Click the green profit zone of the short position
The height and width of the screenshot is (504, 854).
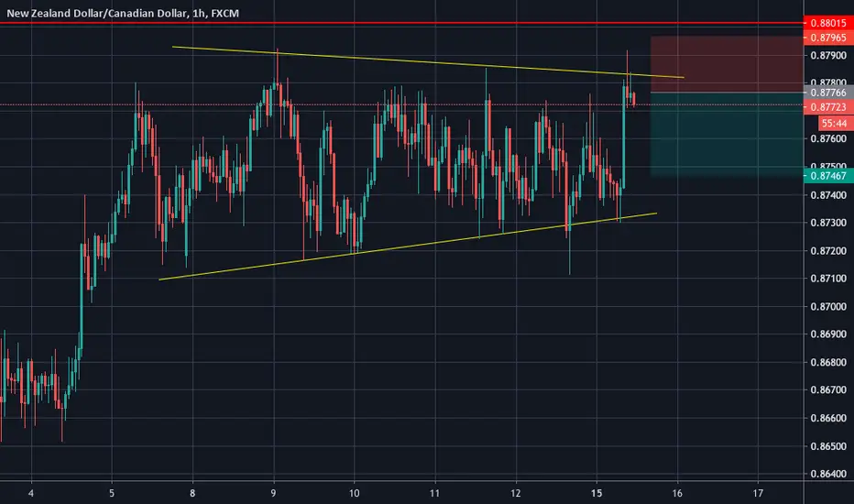[727, 134]
